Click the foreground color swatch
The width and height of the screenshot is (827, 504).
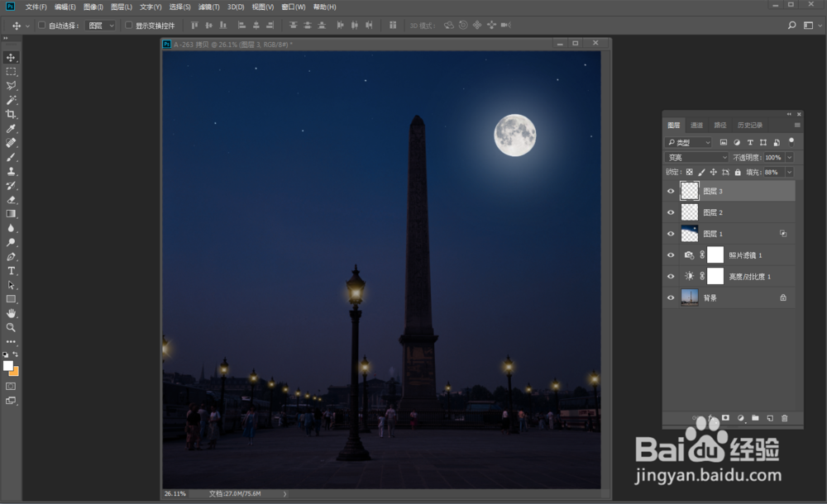(x=8, y=365)
